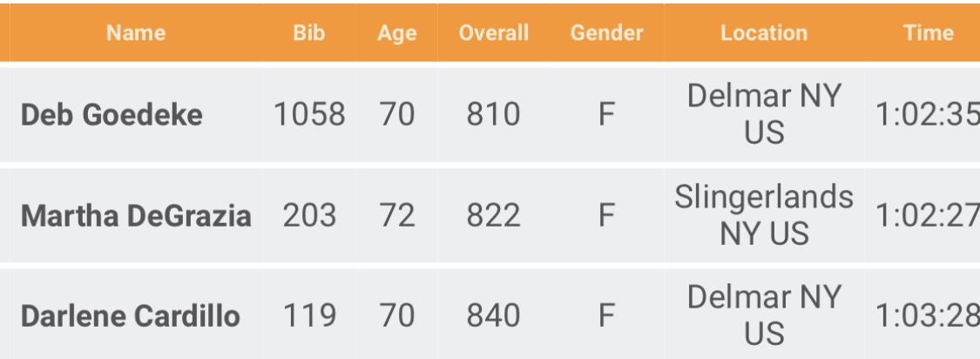Sort by Overall place column header
The height and width of the screenshot is (359, 980).
click(x=493, y=33)
